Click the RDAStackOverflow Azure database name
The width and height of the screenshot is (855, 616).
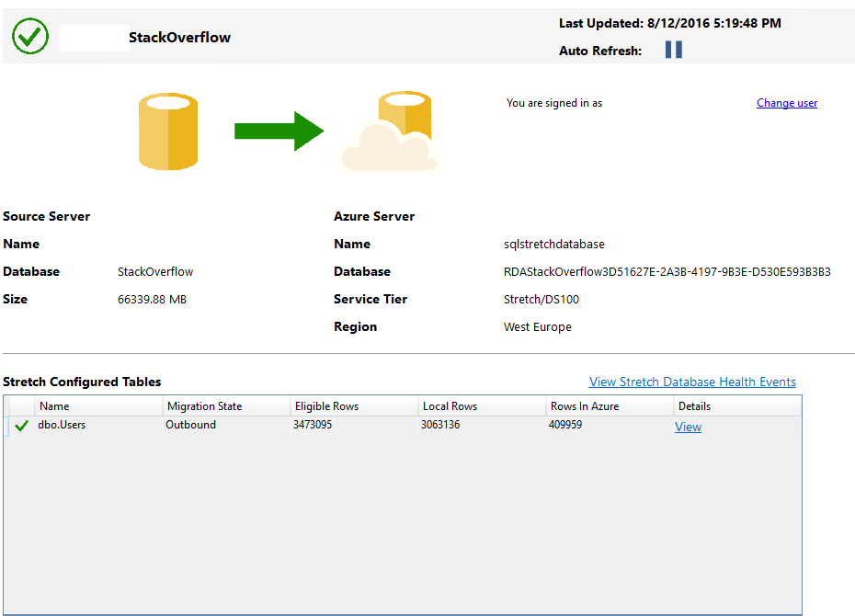667,271
